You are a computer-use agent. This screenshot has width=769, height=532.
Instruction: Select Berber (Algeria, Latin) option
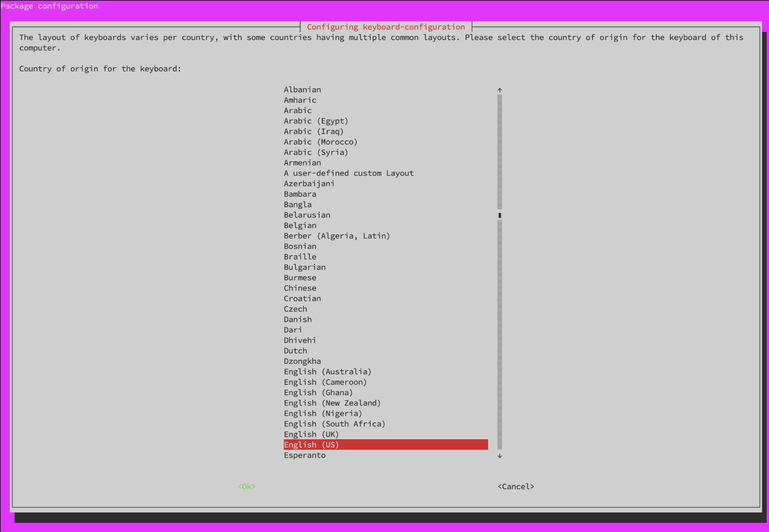[x=337, y=236]
